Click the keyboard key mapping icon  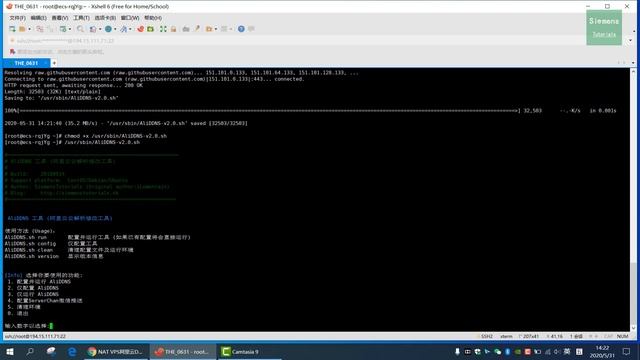point(186,29)
